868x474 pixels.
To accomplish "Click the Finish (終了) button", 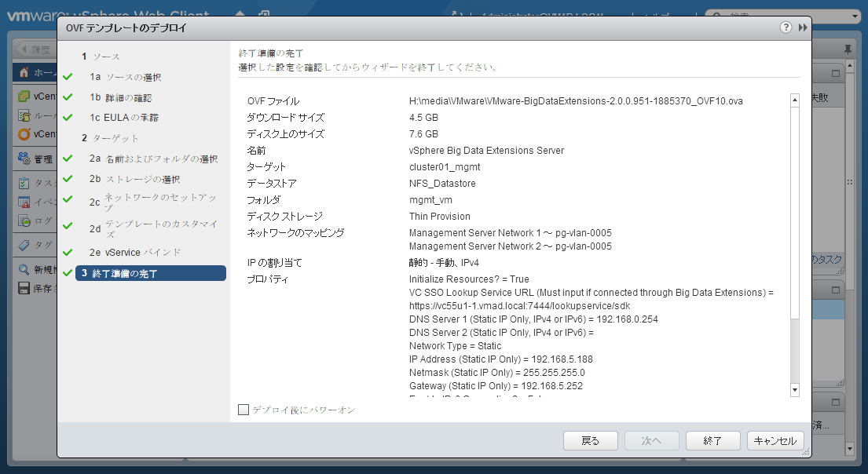I will click(712, 441).
